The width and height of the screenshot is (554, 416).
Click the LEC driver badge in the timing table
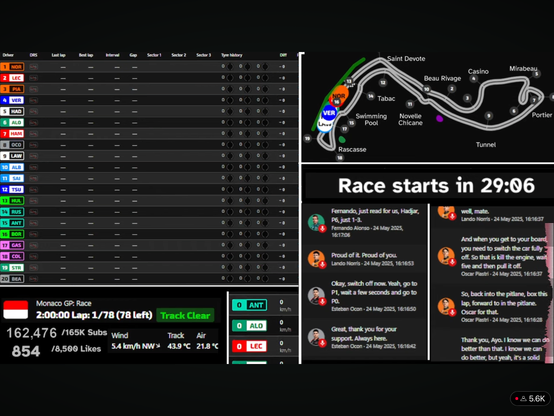[12, 78]
